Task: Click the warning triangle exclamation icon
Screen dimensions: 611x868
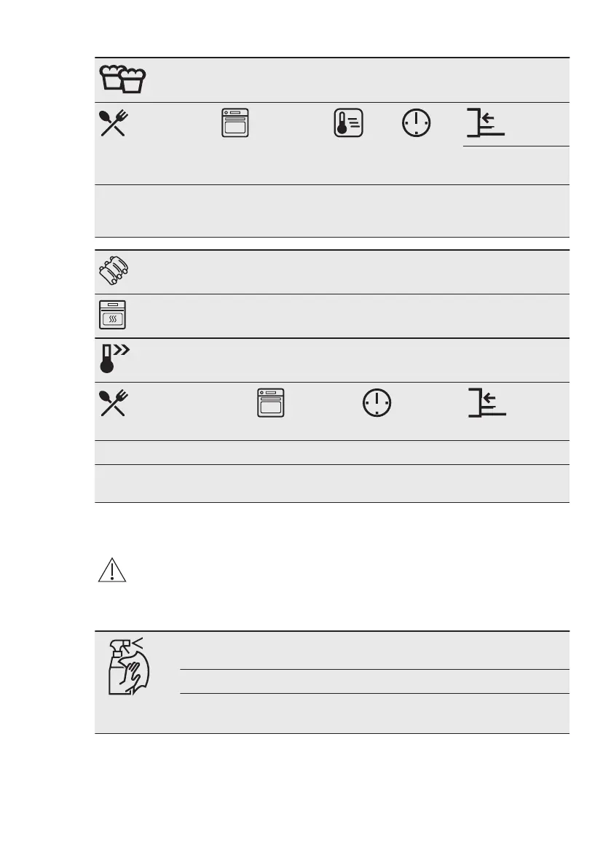Action: [x=112, y=570]
